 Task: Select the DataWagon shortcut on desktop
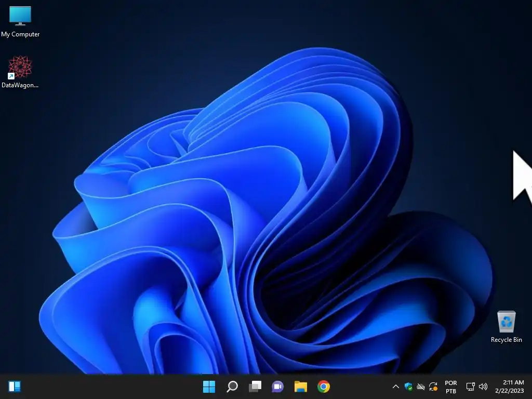click(x=20, y=72)
